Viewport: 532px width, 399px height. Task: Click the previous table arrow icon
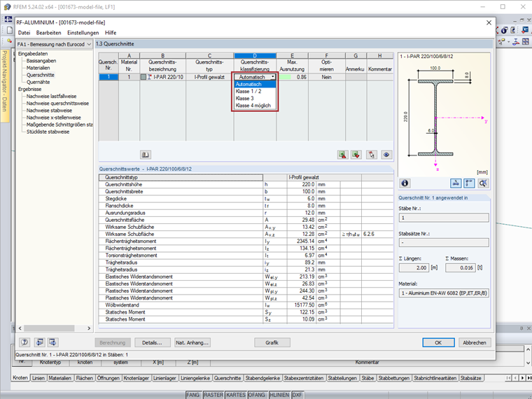[40, 342]
